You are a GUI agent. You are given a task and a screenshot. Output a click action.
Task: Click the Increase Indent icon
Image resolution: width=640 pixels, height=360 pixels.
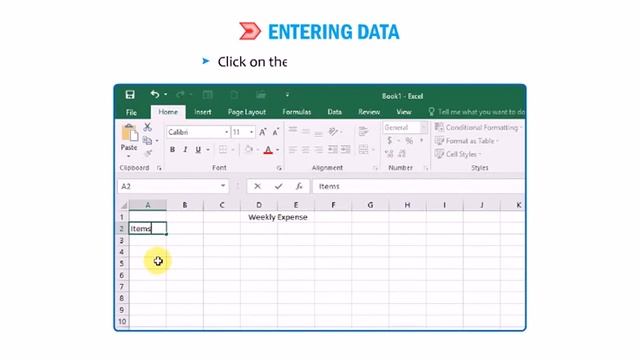(346, 149)
